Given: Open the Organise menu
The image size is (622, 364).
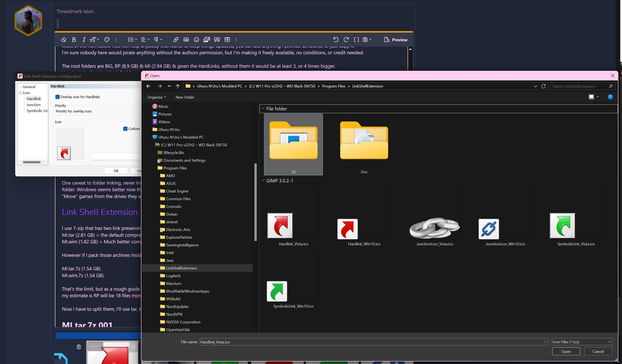Looking at the screenshot, I should [x=156, y=97].
